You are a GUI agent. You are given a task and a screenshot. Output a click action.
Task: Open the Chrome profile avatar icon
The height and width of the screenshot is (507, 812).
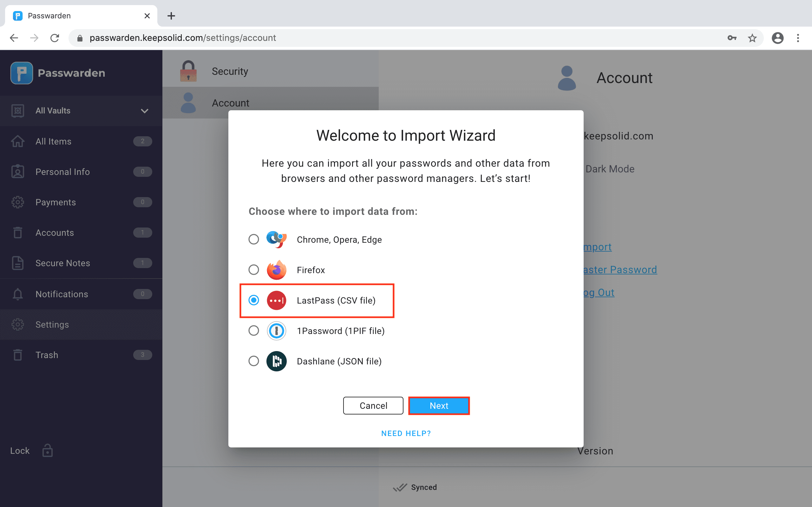click(777, 38)
